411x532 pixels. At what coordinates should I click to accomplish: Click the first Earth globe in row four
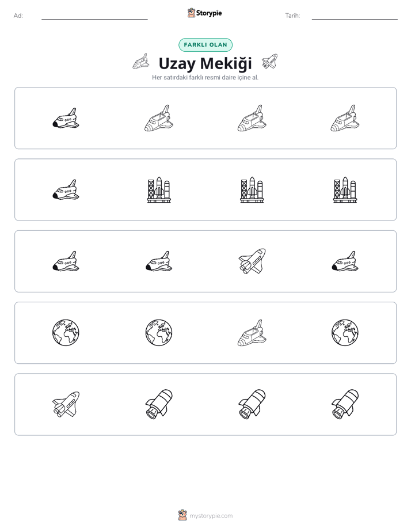66,333
